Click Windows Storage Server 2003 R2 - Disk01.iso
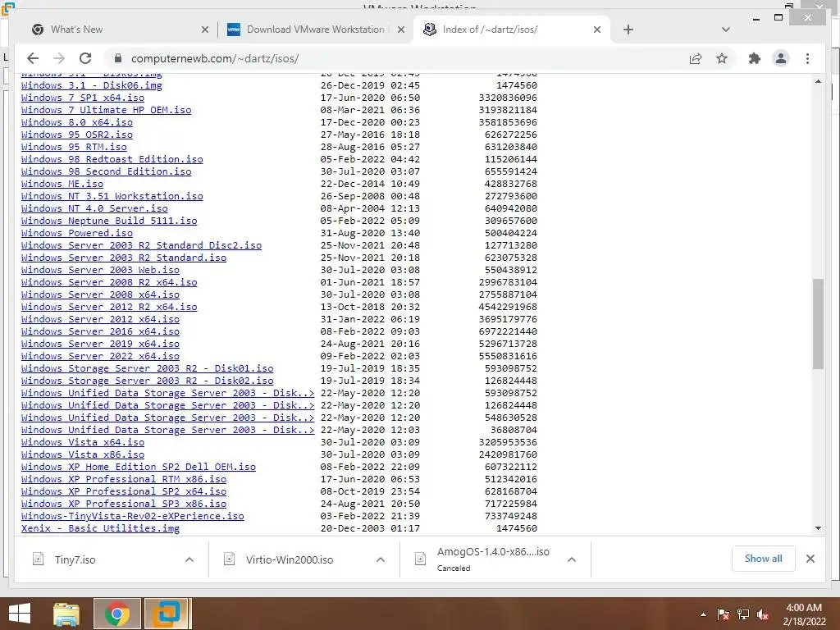 (x=148, y=368)
